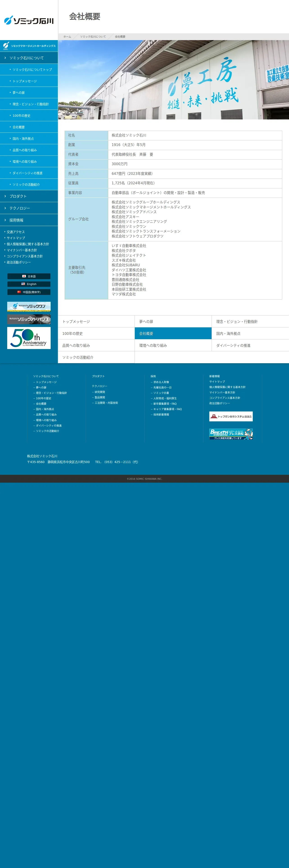Open 理念・ビジョン・行動指針 tab in bottom grid
The width and height of the screenshot is (289, 868).
click(x=250, y=322)
